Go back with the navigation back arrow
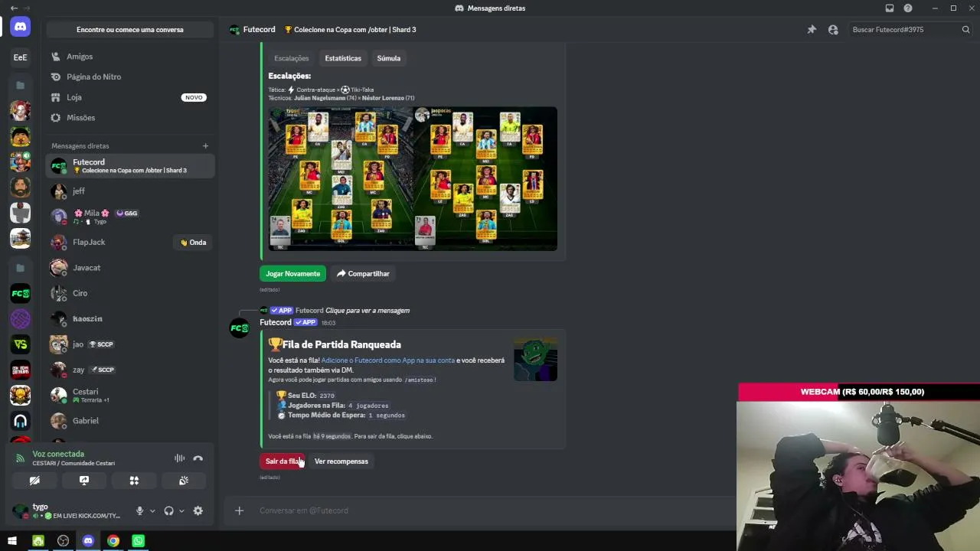The image size is (980, 551). click(x=14, y=8)
